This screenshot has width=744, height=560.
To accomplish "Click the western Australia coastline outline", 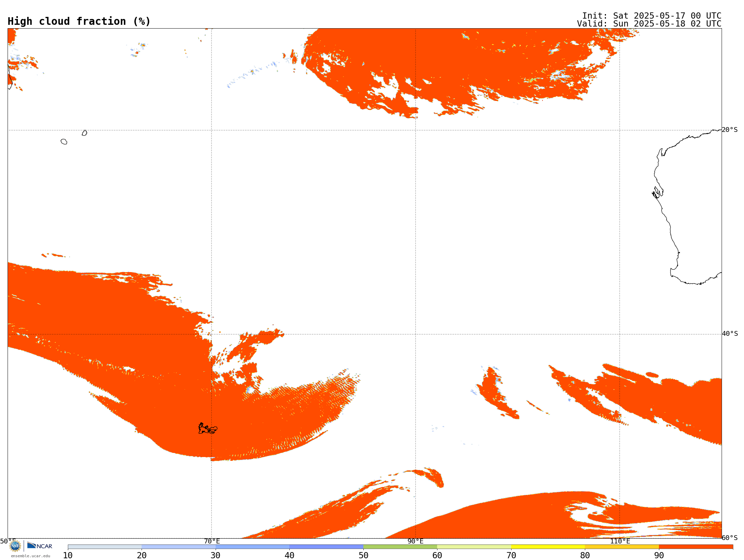I will tap(687, 207).
